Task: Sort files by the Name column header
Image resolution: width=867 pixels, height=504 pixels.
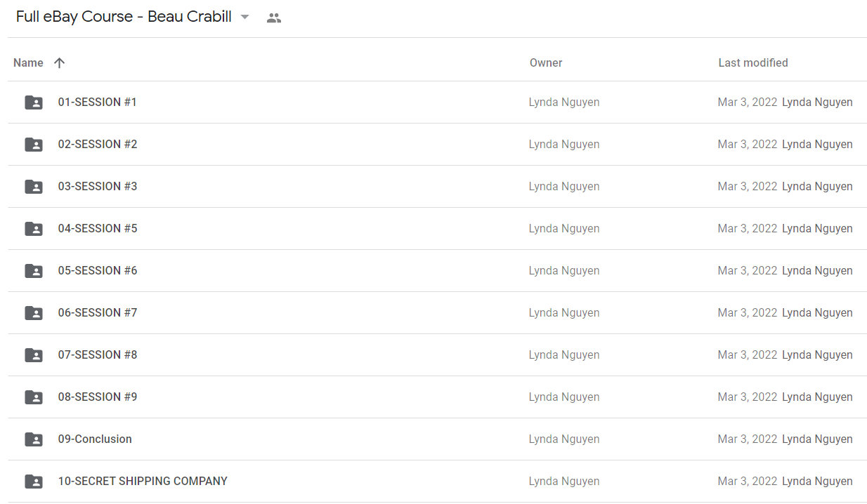Action: tap(28, 62)
